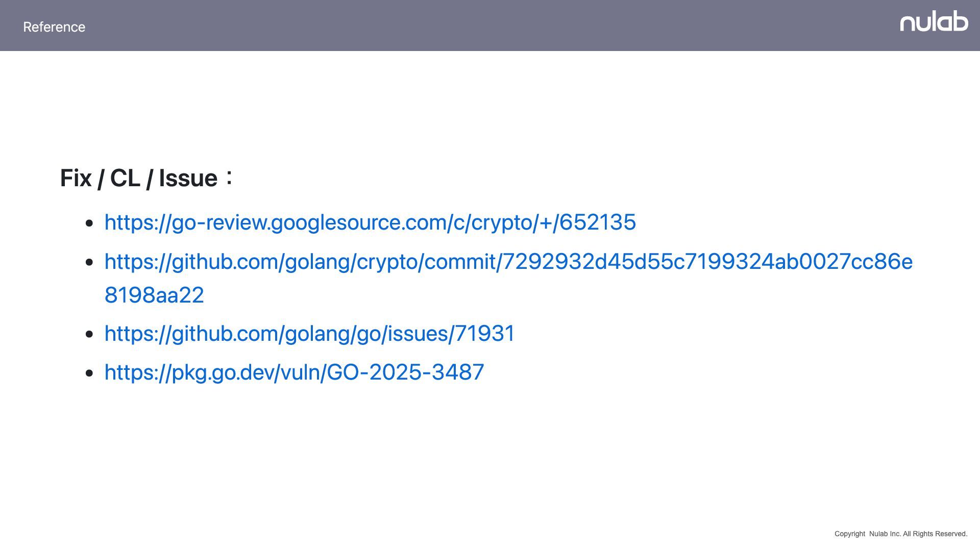Click the word CL in heading
980x551 pixels.
pos(125,179)
